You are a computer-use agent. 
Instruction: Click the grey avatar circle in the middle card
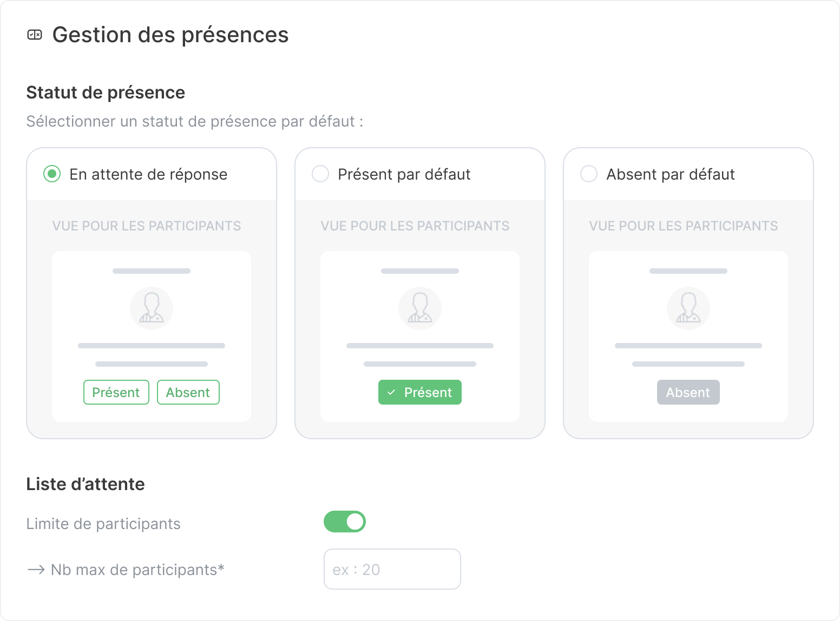pyautogui.click(x=419, y=308)
